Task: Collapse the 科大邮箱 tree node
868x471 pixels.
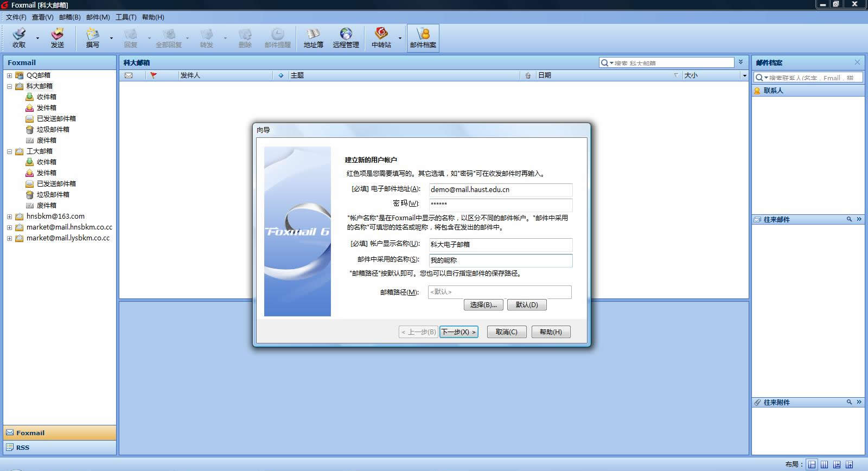Action: (9, 86)
